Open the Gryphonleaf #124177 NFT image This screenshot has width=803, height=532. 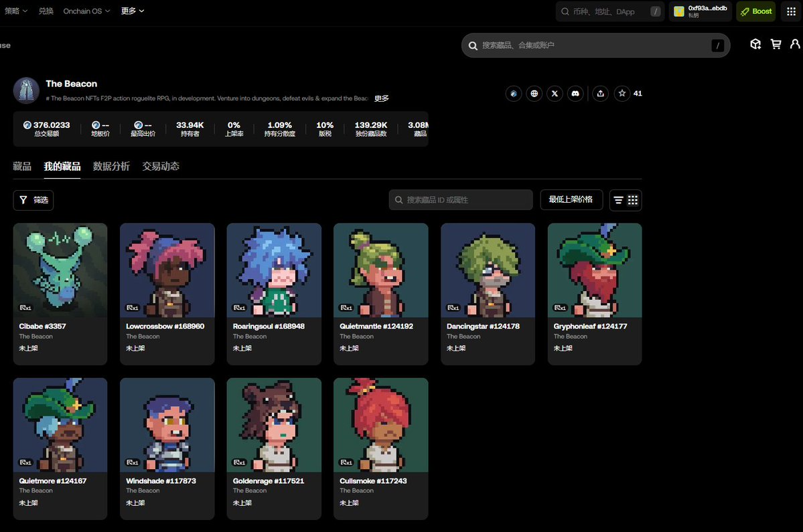(595, 270)
